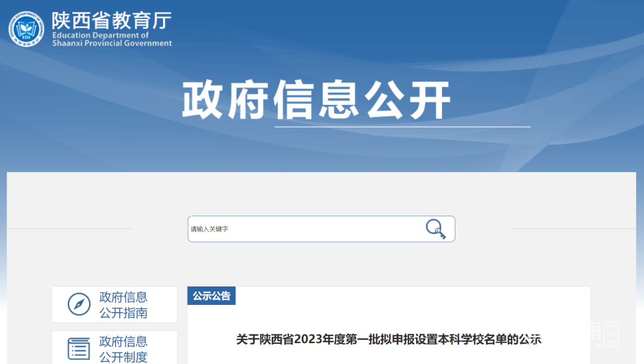Screen dimensions: 644x364
Task: Click the Shaanxi Education Department round emblem
Action: click(x=26, y=29)
